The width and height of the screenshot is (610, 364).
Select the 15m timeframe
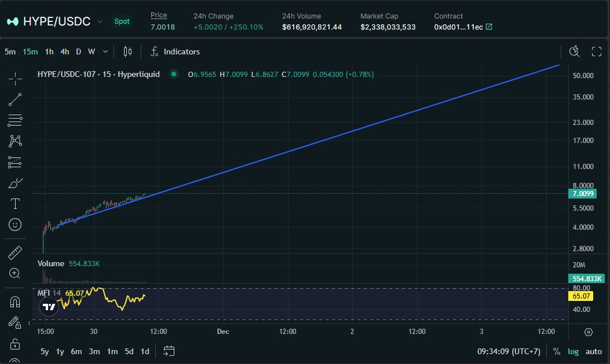point(30,52)
